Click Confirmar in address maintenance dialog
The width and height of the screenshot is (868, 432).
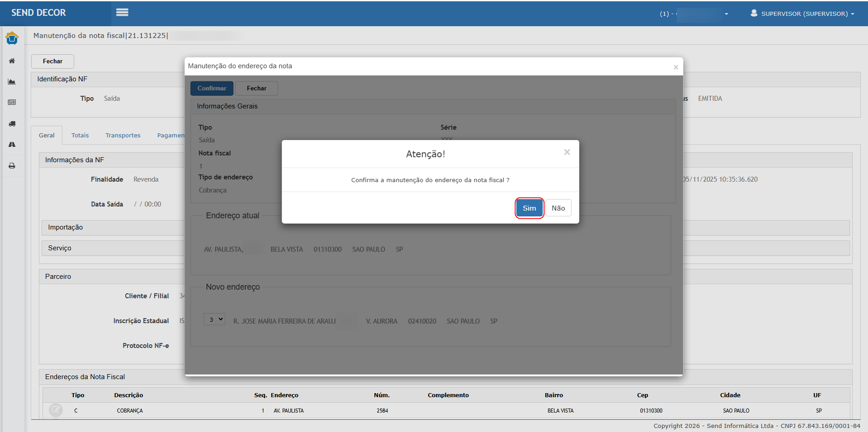point(212,89)
